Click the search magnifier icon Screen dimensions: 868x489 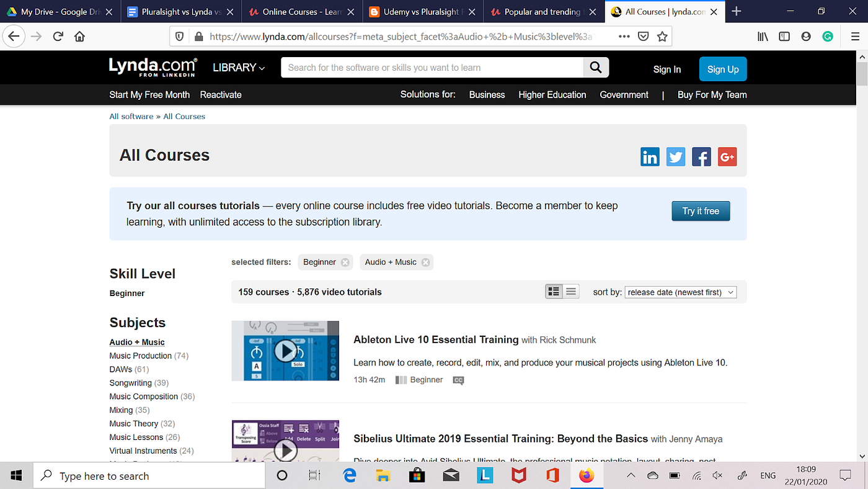595,67
